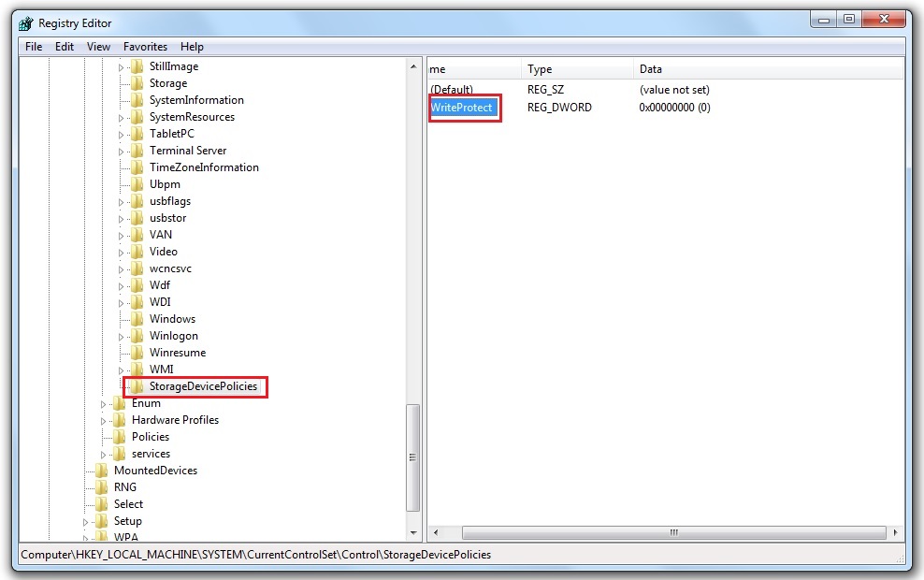
Task: Click the Ubpm folder icon
Action: (x=137, y=184)
